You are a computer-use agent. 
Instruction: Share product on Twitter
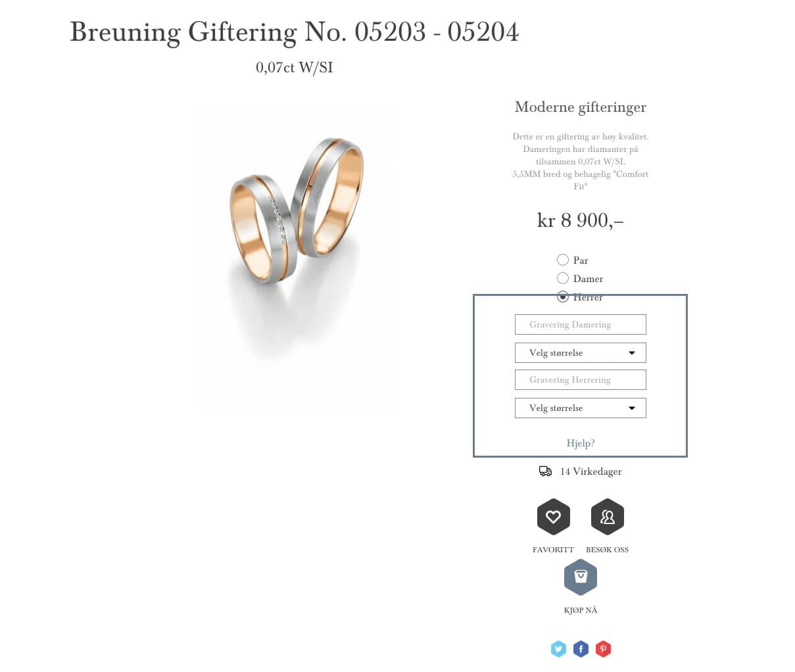click(558, 649)
